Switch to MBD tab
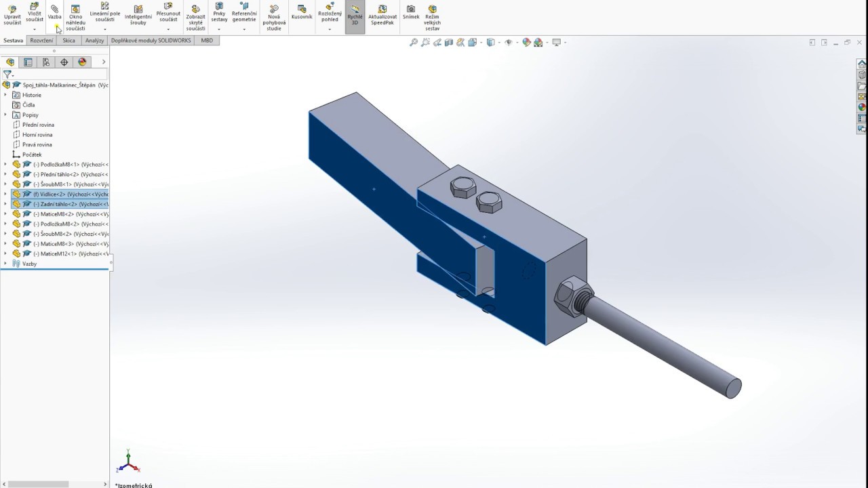 [207, 41]
